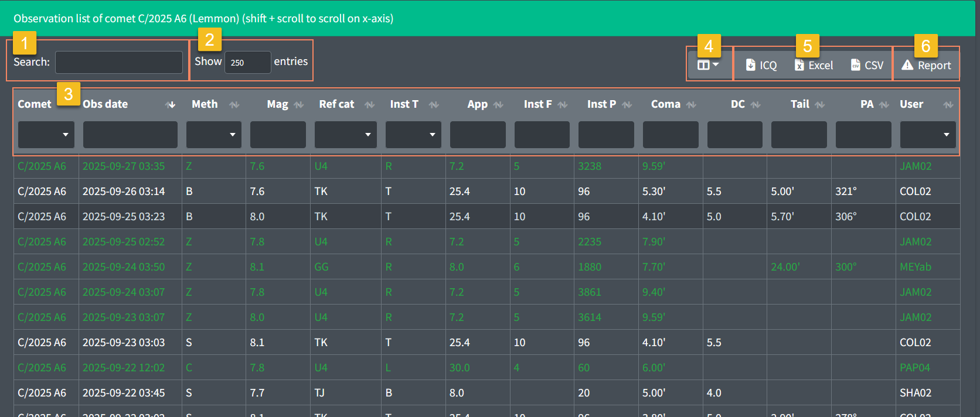Viewport: 980px width, 417px height.
Task: Sort table by Tail column
Action: click(819, 104)
